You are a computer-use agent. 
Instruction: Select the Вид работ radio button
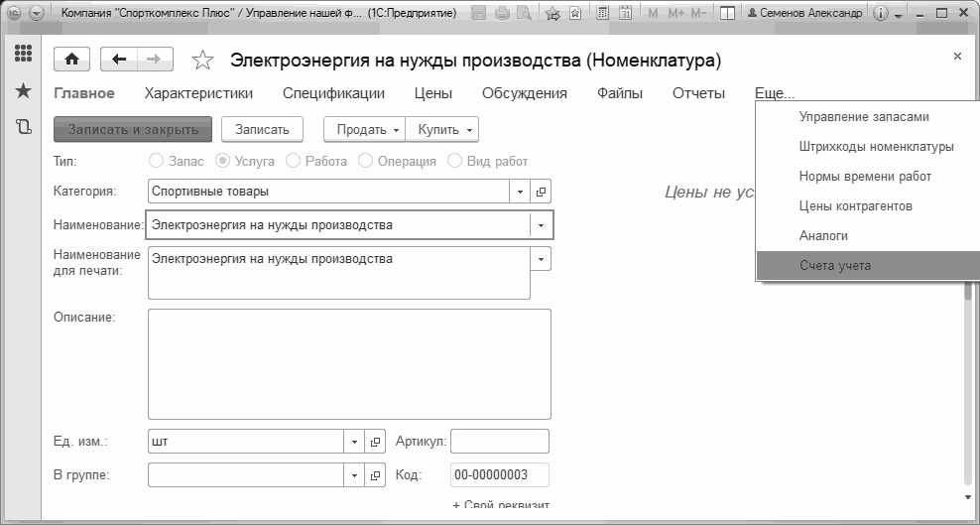click(x=454, y=161)
